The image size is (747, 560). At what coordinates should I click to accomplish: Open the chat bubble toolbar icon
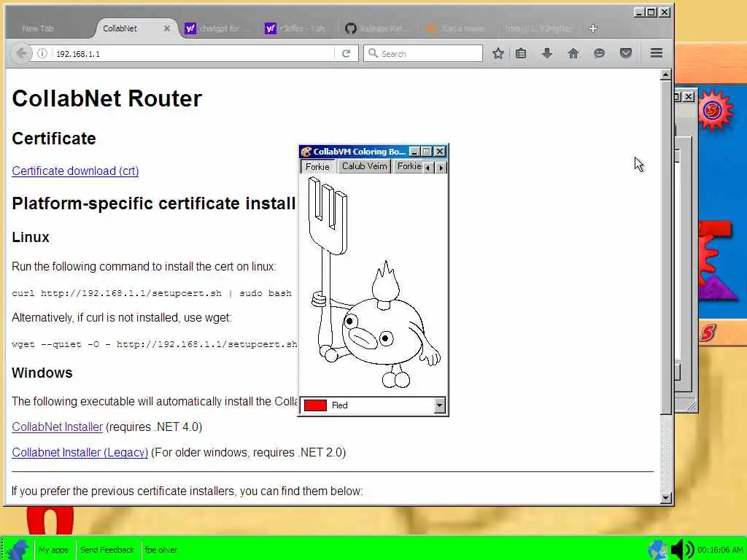pyautogui.click(x=600, y=53)
